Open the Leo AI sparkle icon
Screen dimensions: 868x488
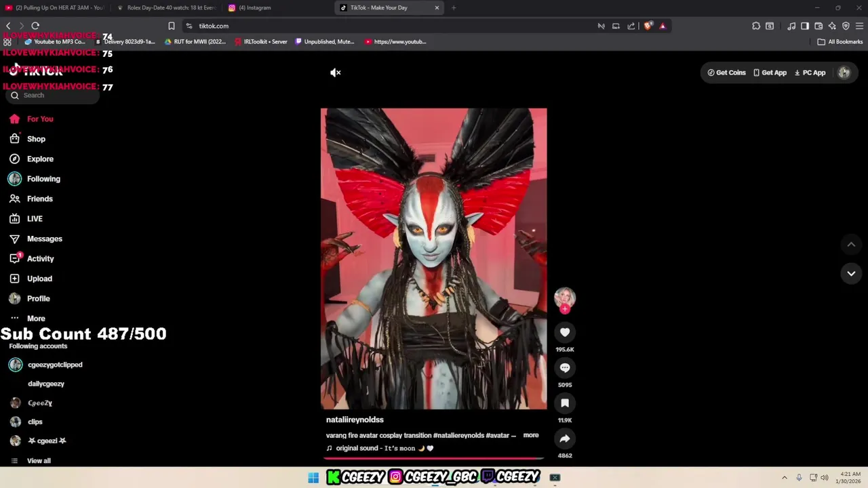pyautogui.click(x=832, y=26)
